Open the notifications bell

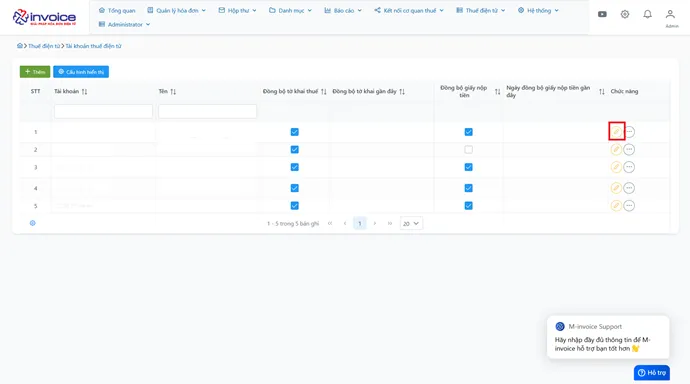coord(647,14)
